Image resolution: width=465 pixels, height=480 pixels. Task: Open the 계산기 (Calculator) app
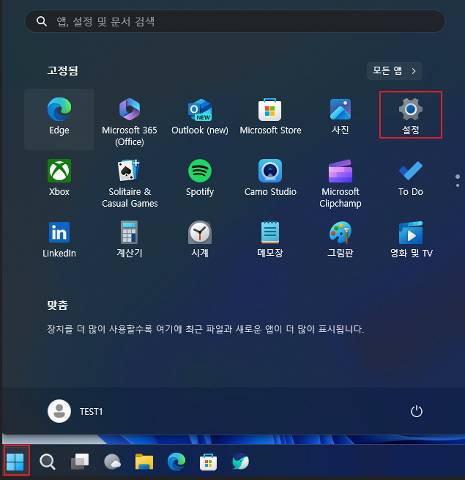(x=130, y=239)
